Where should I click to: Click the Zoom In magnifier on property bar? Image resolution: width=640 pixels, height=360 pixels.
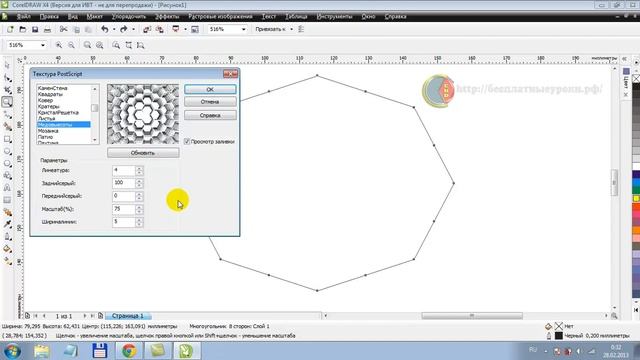coord(59,45)
